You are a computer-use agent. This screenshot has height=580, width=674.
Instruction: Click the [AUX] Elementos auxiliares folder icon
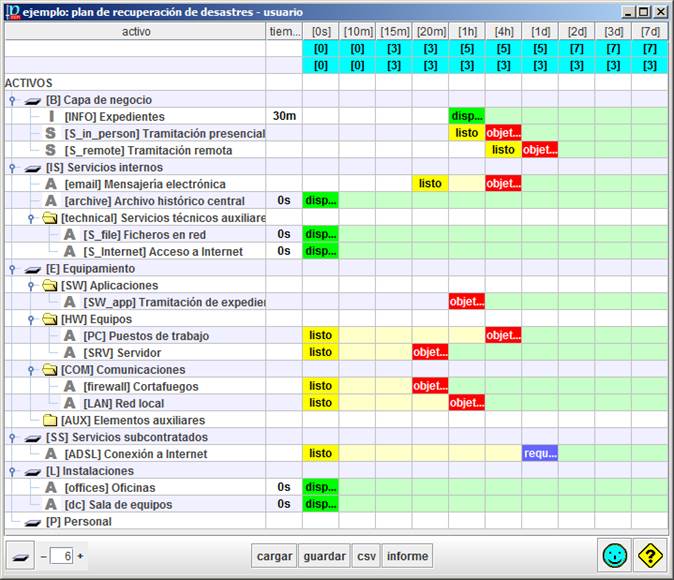(50, 420)
